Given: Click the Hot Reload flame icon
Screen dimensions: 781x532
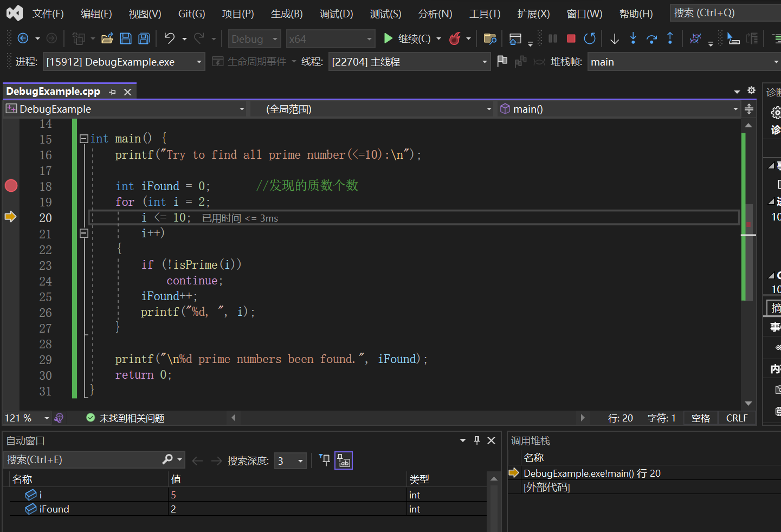Looking at the screenshot, I should point(455,38).
